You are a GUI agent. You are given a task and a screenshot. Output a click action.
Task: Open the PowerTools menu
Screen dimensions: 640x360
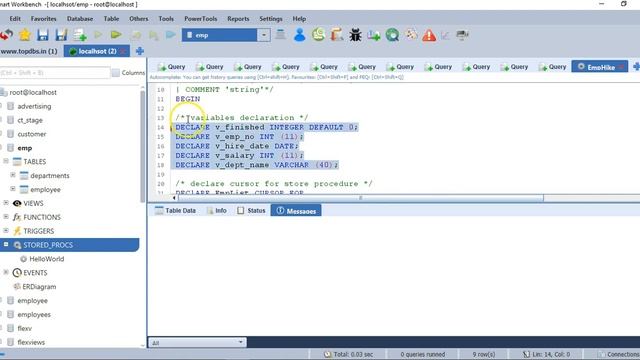[201, 19]
